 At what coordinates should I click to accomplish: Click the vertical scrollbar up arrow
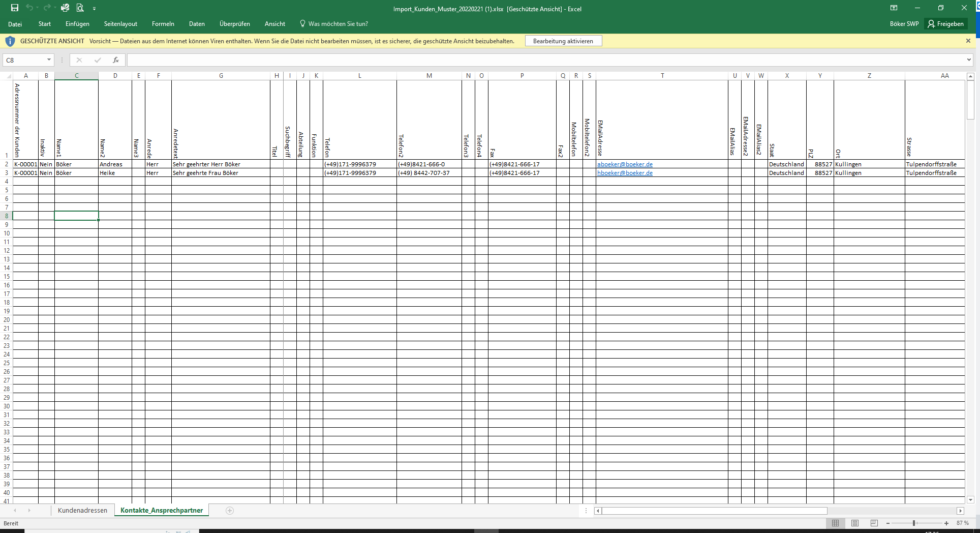click(970, 76)
